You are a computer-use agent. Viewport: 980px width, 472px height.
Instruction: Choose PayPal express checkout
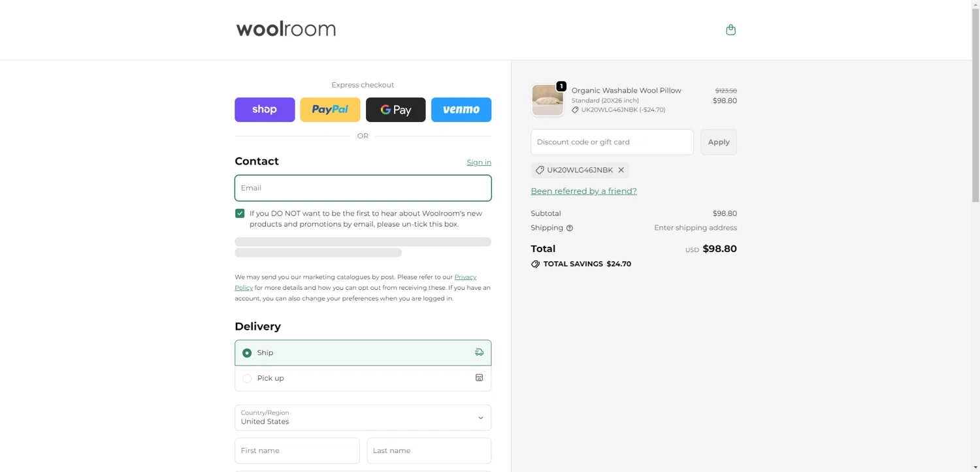(x=330, y=110)
